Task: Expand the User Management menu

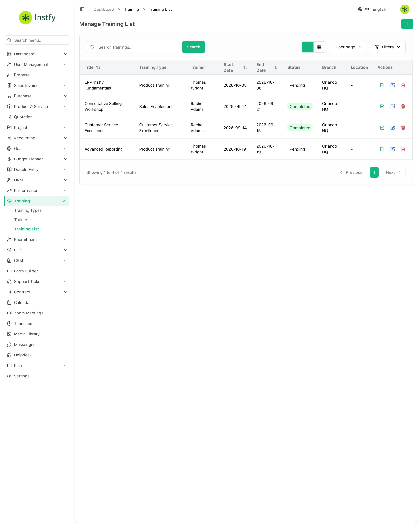Action: click(37, 65)
